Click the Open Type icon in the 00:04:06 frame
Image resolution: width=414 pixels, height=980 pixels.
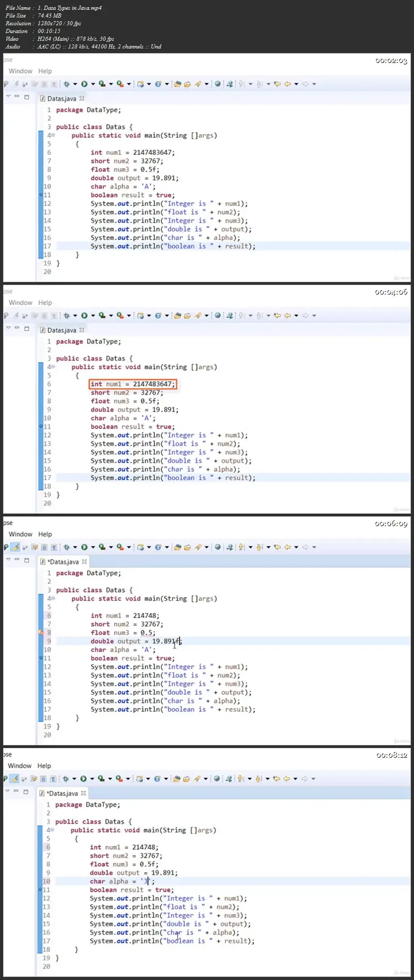(x=178, y=315)
